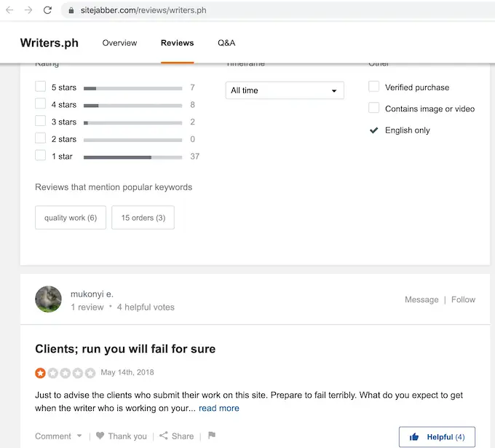Switch to the Q&A tab
The image size is (495, 448).
click(226, 43)
